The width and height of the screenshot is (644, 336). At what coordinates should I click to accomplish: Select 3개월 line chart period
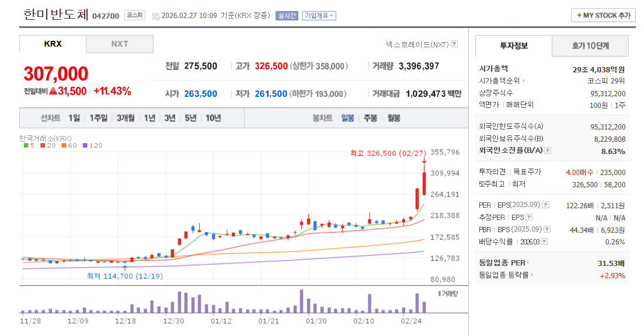pyautogui.click(x=126, y=118)
